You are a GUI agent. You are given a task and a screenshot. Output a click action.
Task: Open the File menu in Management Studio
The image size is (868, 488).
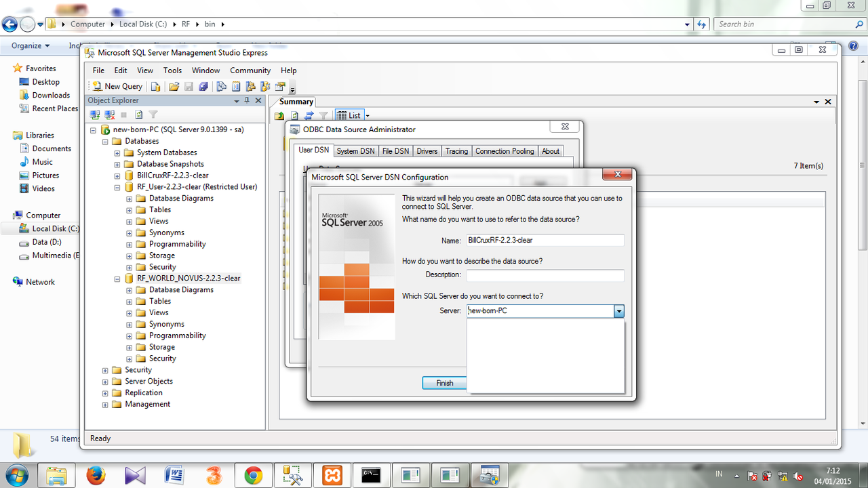[98, 70]
